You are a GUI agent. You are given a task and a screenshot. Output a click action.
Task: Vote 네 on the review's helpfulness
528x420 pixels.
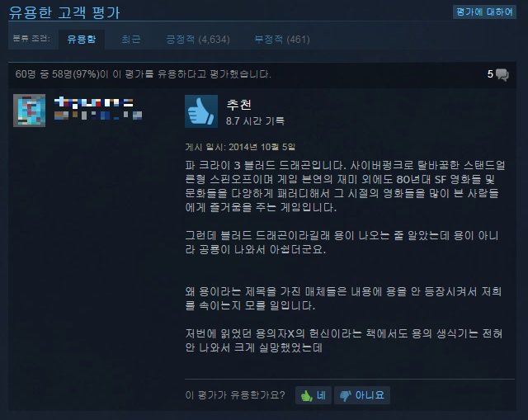click(313, 395)
